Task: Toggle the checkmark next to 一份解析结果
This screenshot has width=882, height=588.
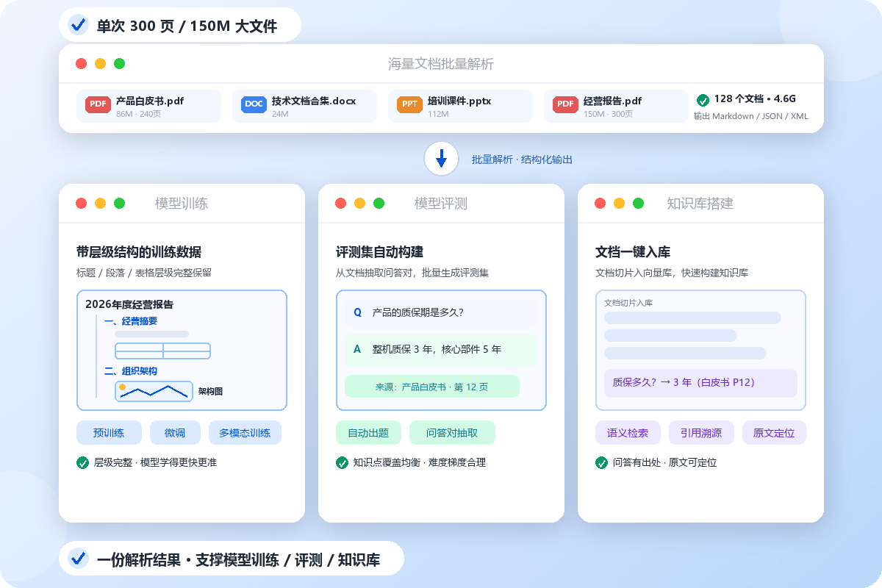Action: point(78,559)
